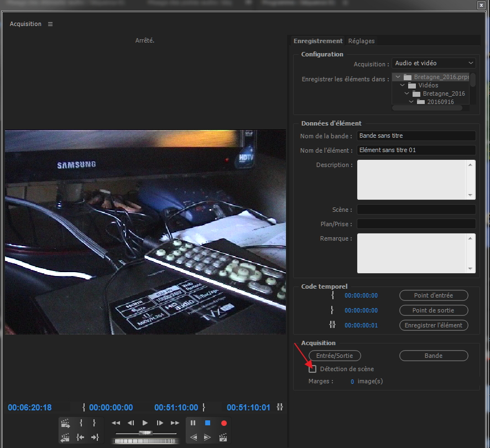
Task: Fast forward the tape
Action: tap(175, 423)
